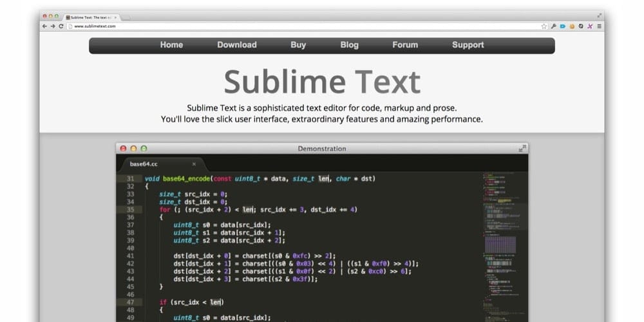This screenshot has height=322, width=644.
Task: Bookmark this page with the star icon
Action: pyautogui.click(x=544, y=26)
